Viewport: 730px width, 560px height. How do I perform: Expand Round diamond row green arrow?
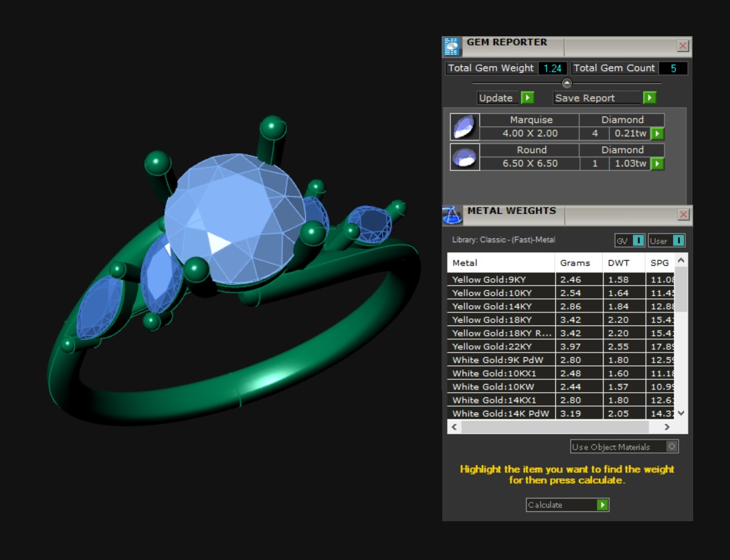(x=657, y=164)
